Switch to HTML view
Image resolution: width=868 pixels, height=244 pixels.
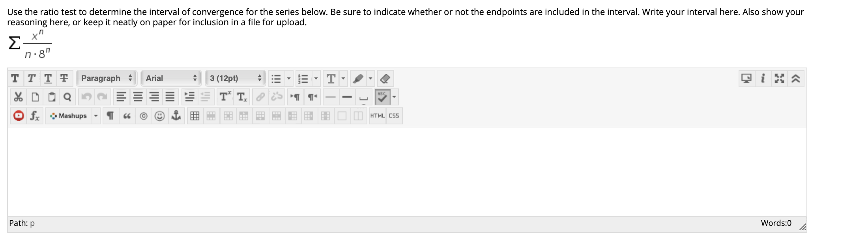coord(377,116)
